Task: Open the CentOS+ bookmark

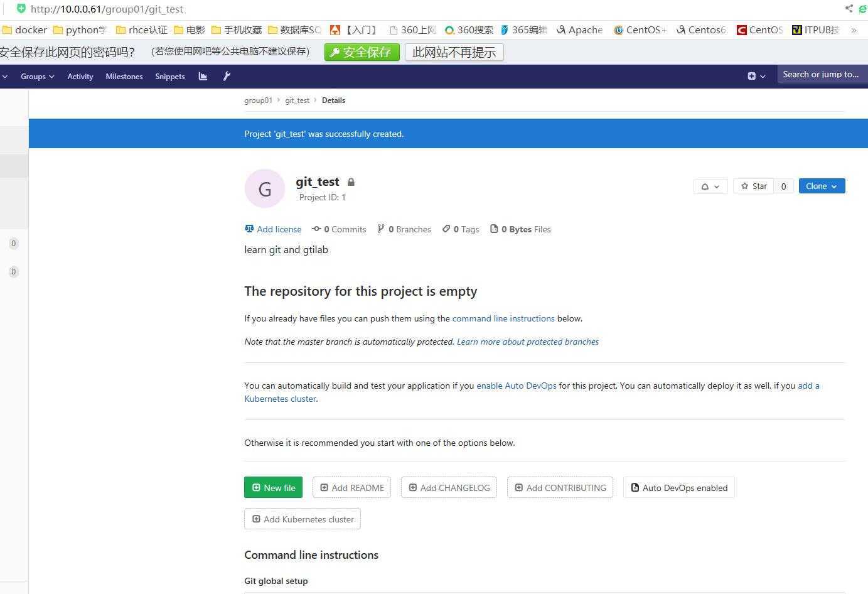Action: (640, 30)
